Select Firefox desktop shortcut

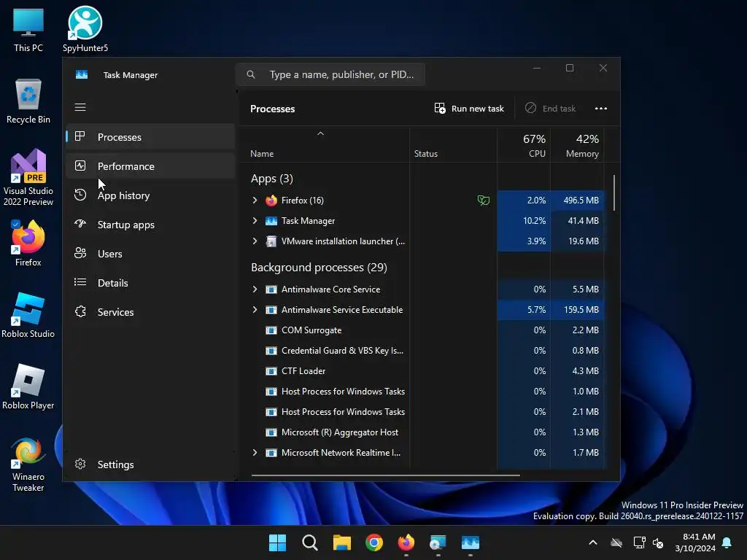click(x=28, y=244)
